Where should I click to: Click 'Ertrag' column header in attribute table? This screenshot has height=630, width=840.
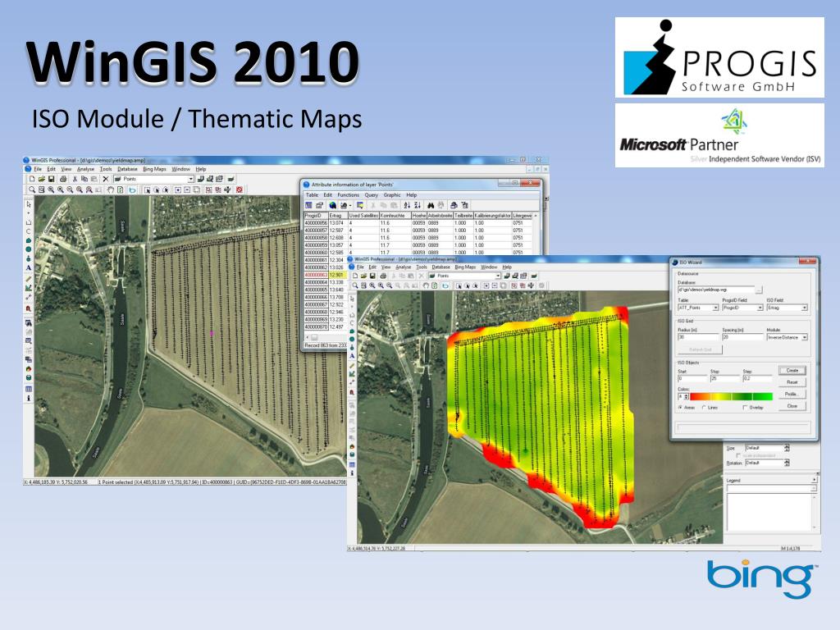337,216
